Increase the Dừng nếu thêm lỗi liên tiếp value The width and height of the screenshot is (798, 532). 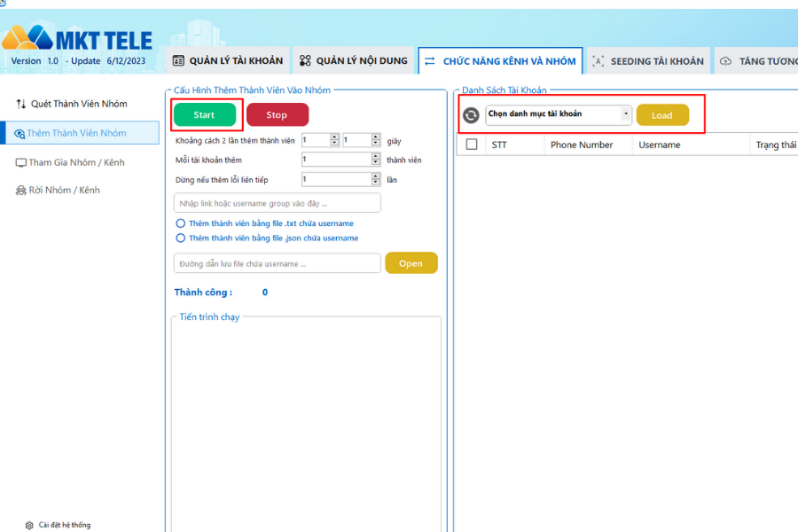[x=376, y=176]
